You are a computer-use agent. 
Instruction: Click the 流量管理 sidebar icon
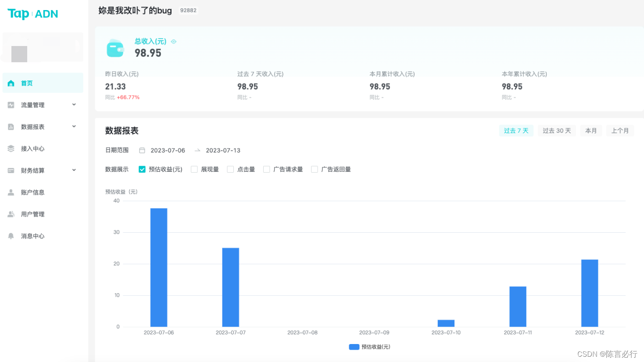[11, 105]
